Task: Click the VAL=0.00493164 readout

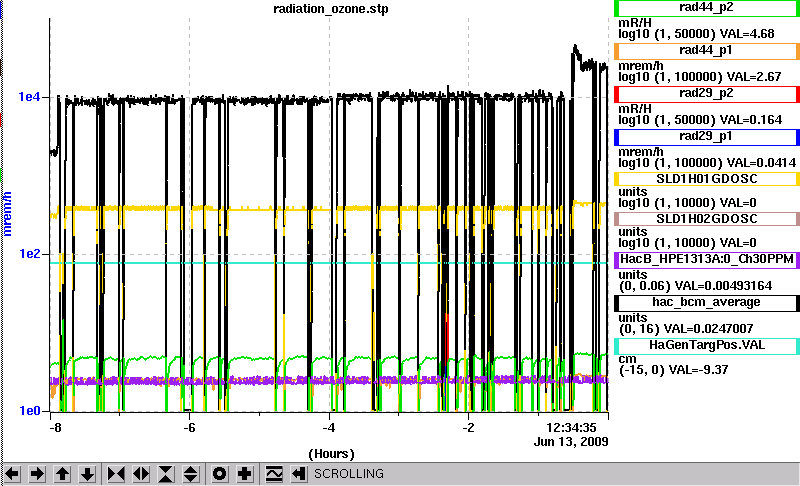Action: [x=723, y=286]
